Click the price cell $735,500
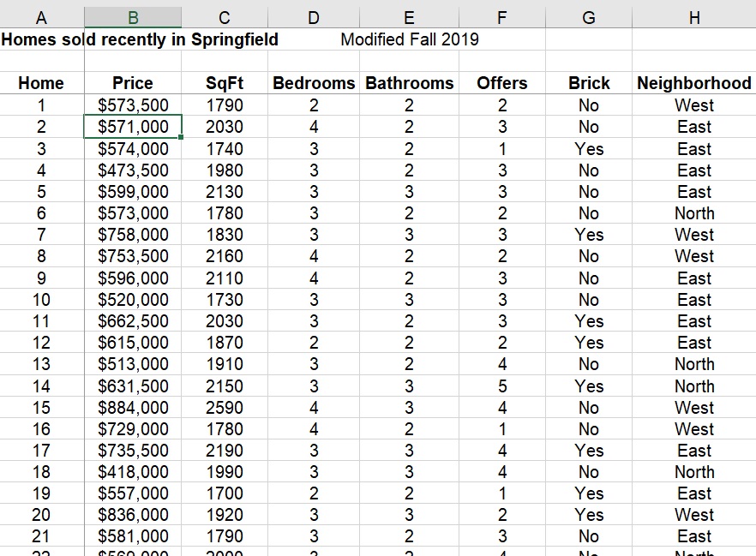 [x=133, y=451]
